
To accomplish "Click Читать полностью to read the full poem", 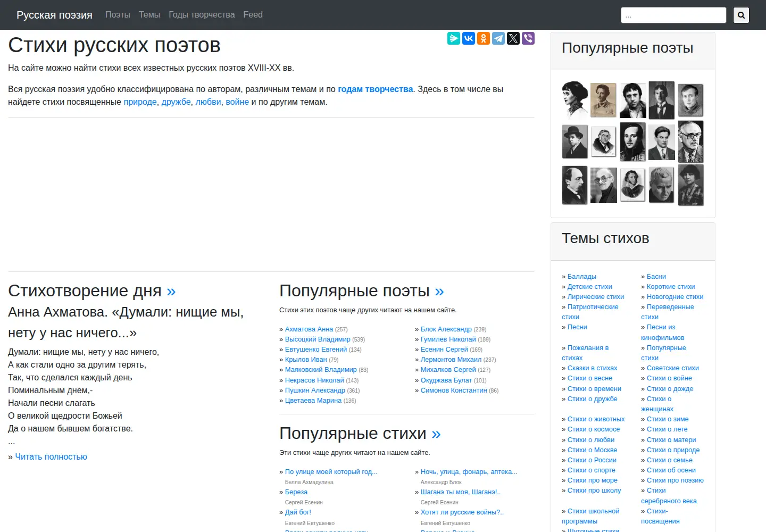I will (x=51, y=457).
